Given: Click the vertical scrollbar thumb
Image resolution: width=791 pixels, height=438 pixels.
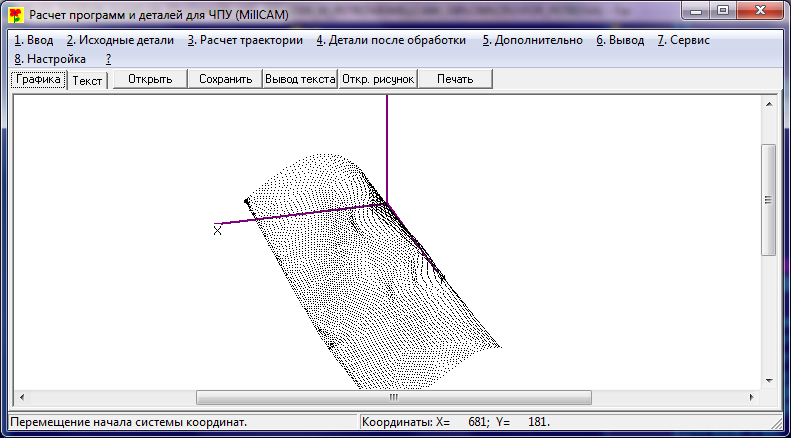Looking at the screenshot, I should (x=769, y=200).
